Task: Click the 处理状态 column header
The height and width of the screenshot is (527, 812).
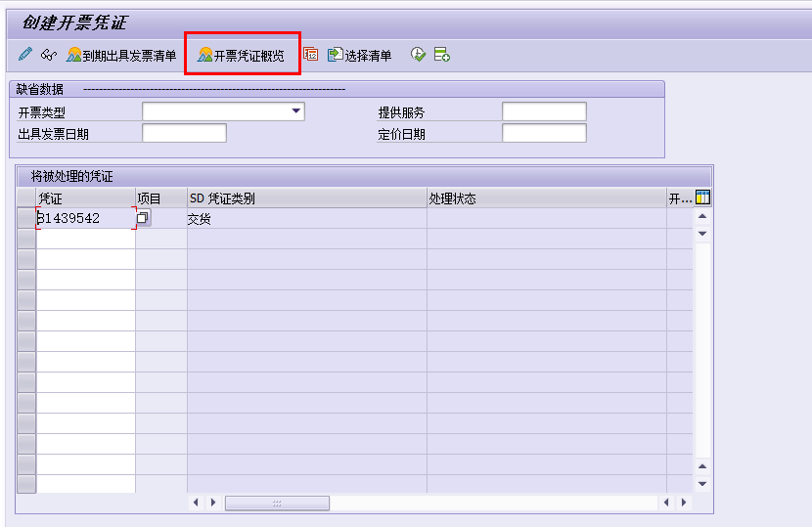Action: coord(547,198)
